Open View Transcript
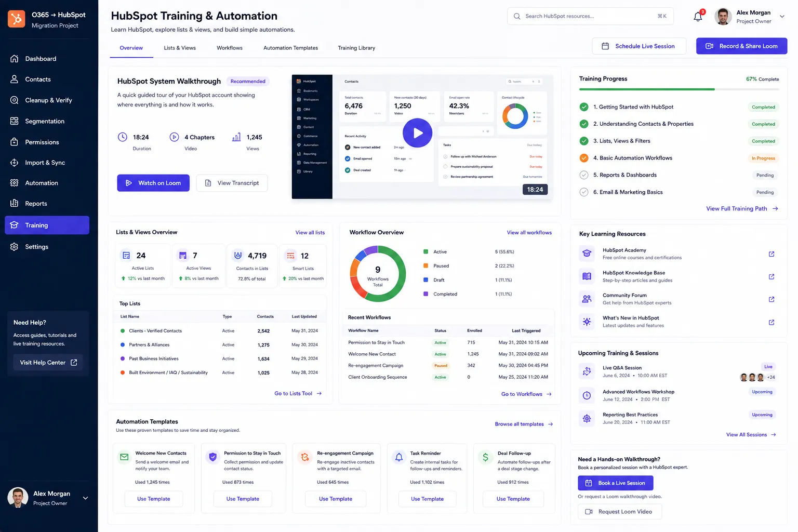Screen dimensions: 798x532 [x=232, y=183]
